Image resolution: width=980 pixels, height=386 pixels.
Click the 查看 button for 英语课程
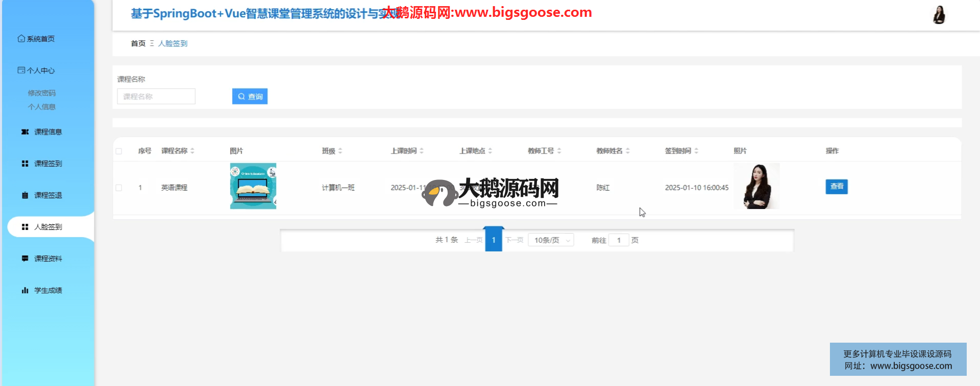[x=836, y=187]
